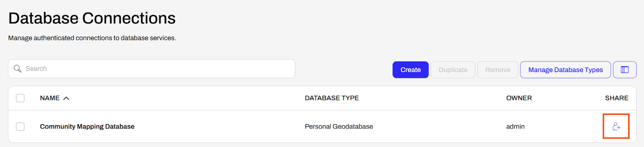Click the Personal Geodatabase cell
The height and width of the screenshot is (147, 644).
(339, 126)
